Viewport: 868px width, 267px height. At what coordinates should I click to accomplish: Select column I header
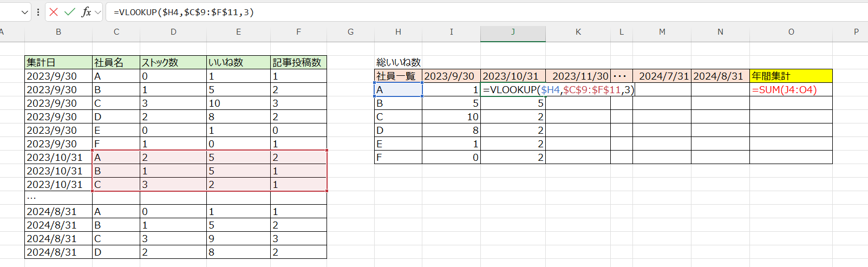(451, 32)
